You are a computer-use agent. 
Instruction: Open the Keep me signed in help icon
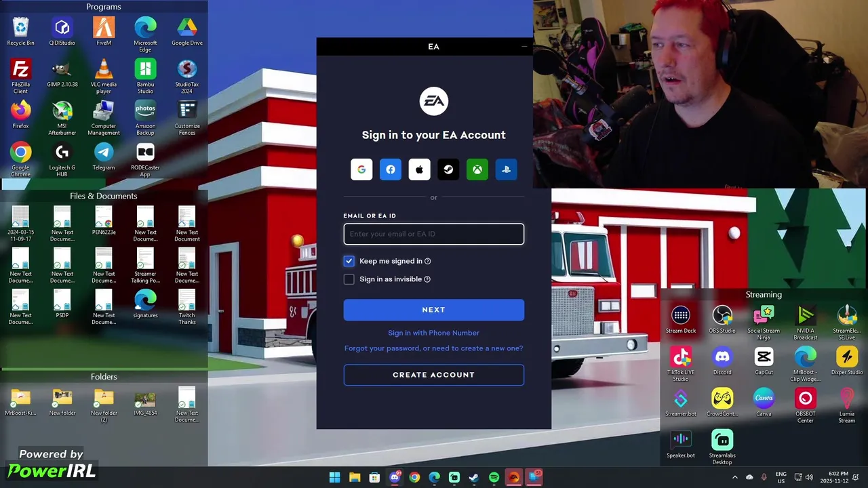coord(427,261)
